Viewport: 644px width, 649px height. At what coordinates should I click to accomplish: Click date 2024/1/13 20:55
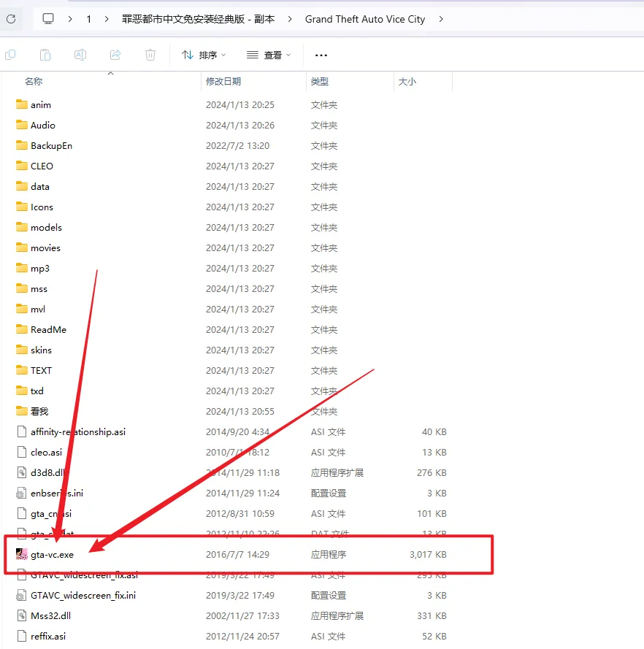240,412
